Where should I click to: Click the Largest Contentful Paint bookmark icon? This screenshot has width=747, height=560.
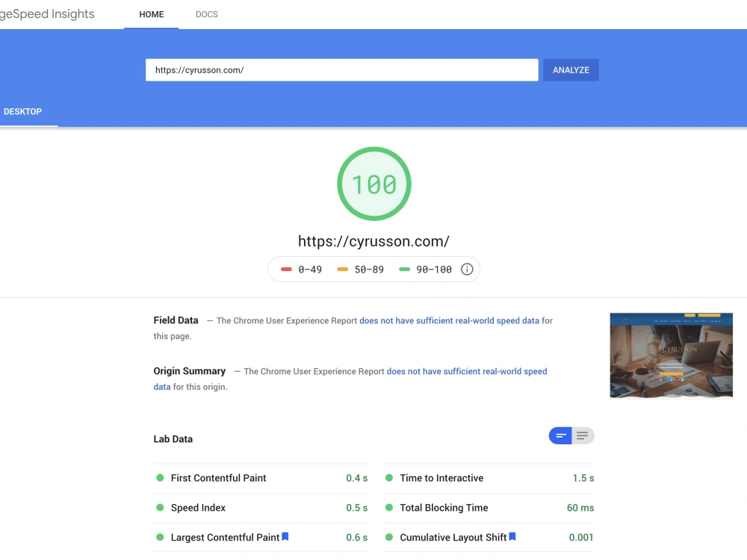pyautogui.click(x=285, y=537)
